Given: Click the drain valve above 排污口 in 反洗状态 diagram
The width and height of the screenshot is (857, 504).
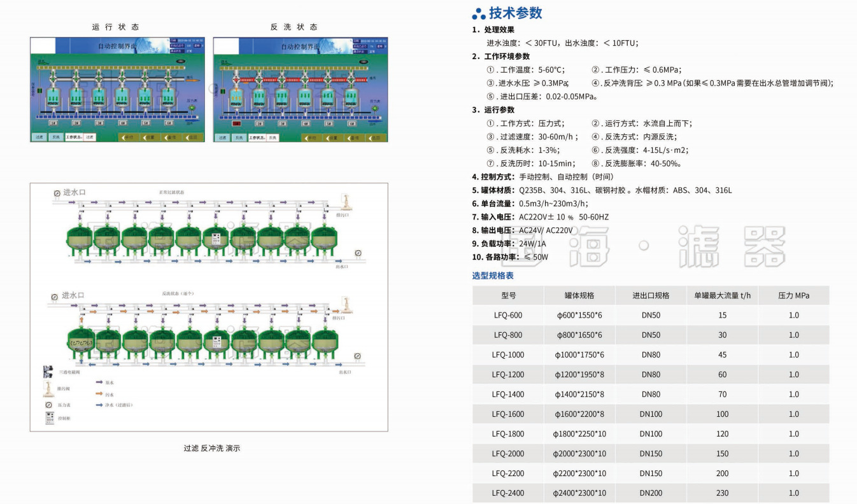Looking at the screenshot, I should click(x=346, y=304).
